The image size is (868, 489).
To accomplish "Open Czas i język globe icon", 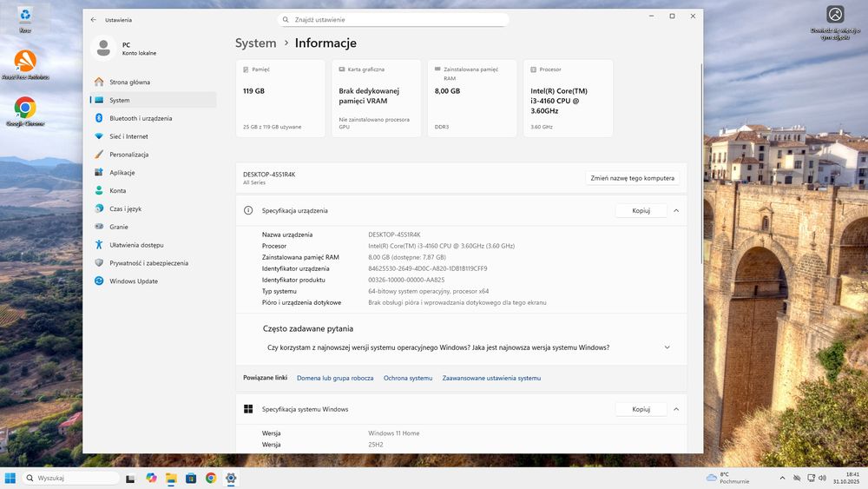I will (x=99, y=208).
